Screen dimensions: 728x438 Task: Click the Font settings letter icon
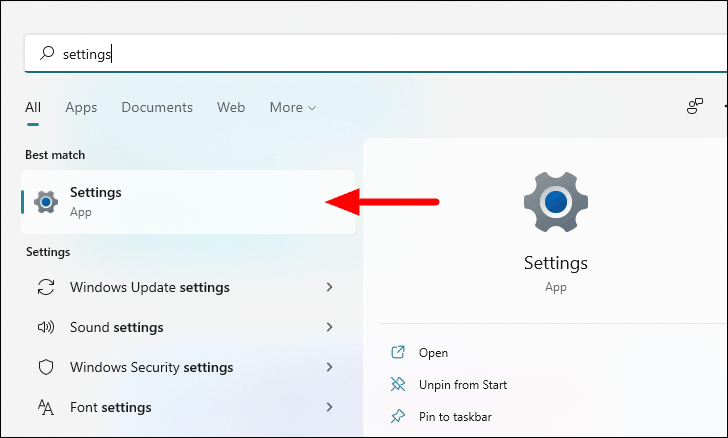coord(46,407)
